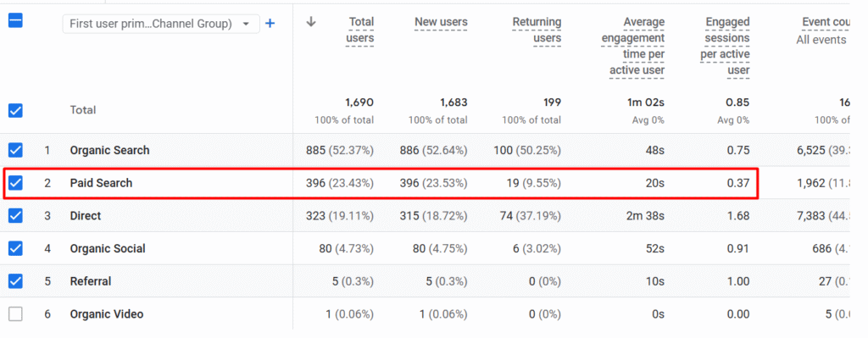
Task: Select the Organic Search channel name
Action: point(109,151)
